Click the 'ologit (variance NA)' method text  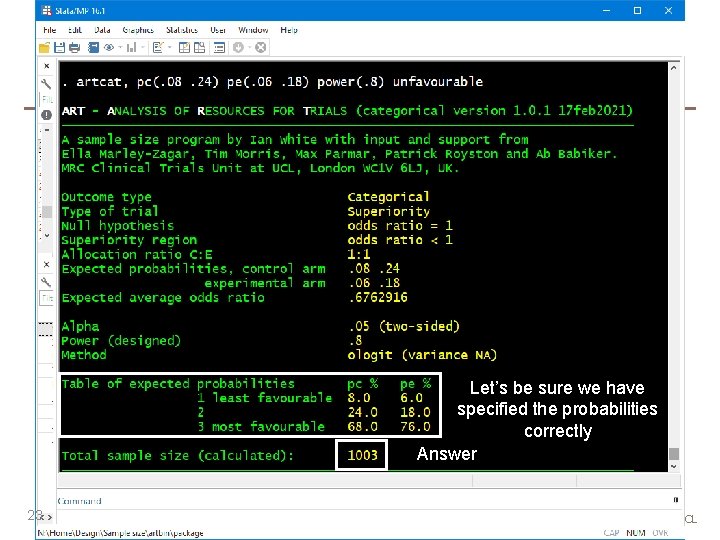pos(422,355)
